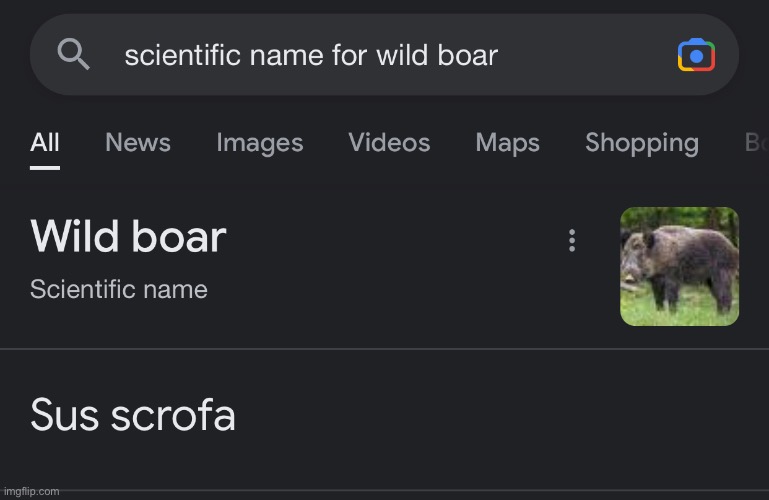Click the search query text field

(311, 55)
